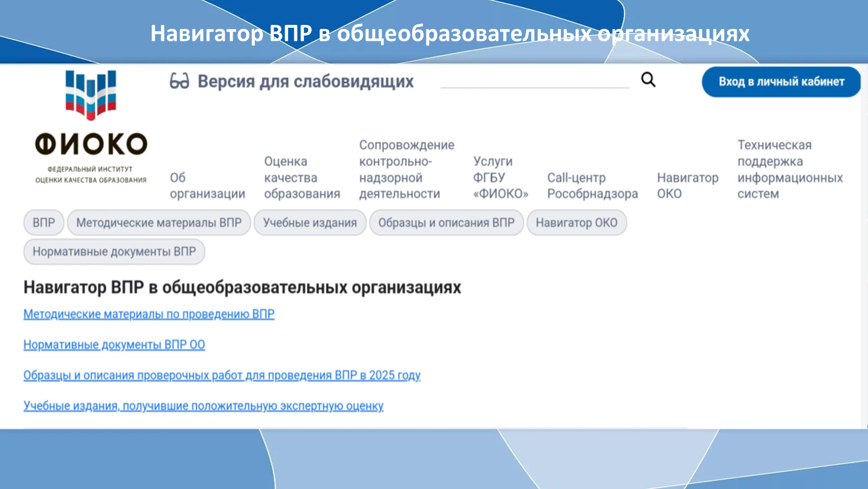Image resolution: width=868 pixels, height=489 pixels.
Task: Select Образцы и описания ВПР pill
Action: (446, 222)
